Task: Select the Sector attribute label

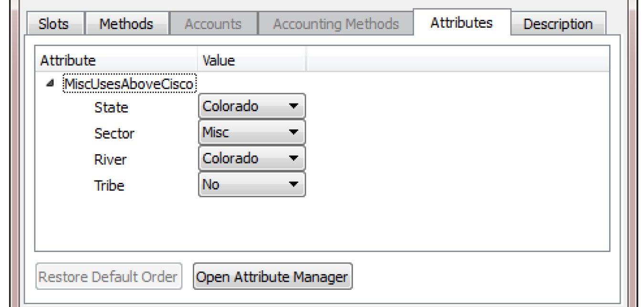Action: (x=114, y=134)
